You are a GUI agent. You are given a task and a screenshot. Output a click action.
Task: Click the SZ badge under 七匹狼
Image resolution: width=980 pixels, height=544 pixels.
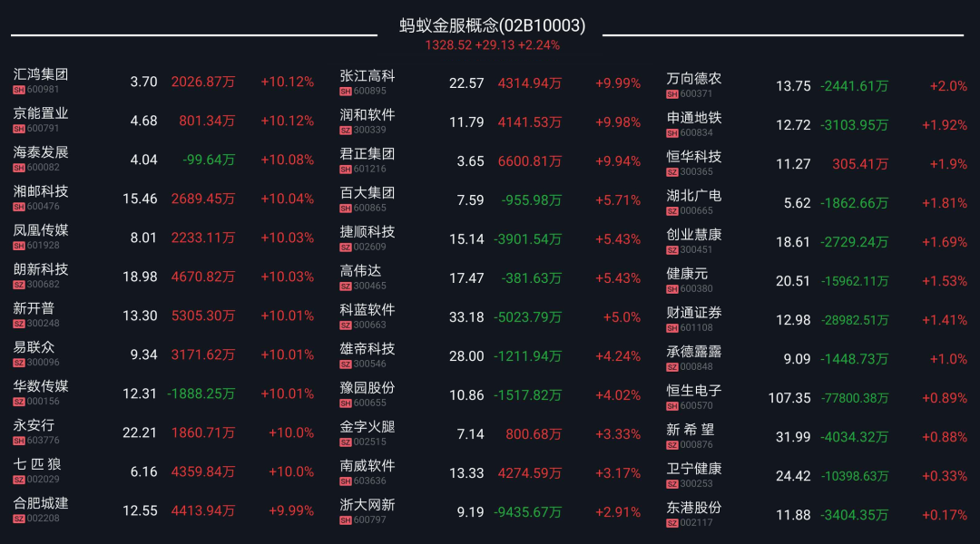(x=19, y=480)
